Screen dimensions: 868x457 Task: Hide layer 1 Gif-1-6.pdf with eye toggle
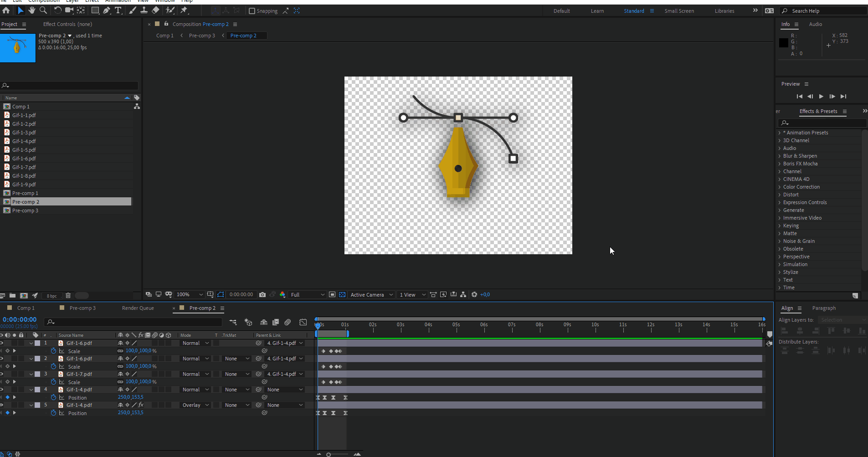pyautogui.click(x=2, y=343)
